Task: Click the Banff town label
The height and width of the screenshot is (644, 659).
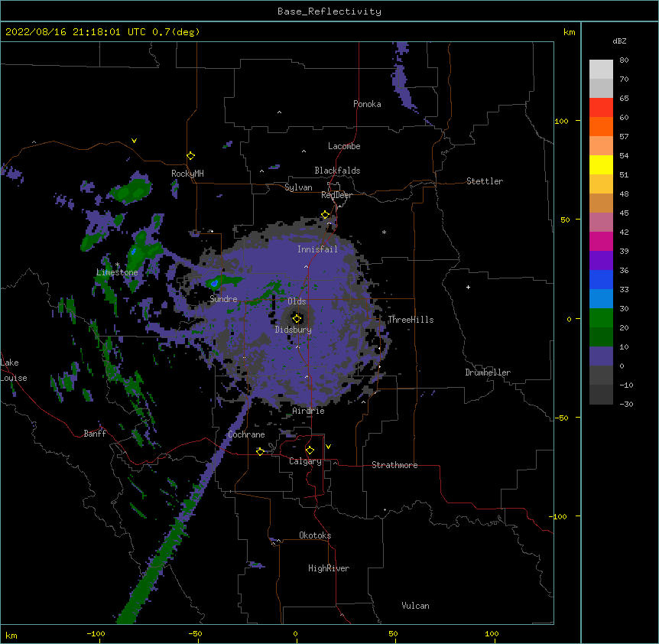Action: click(x=95, y=434)
